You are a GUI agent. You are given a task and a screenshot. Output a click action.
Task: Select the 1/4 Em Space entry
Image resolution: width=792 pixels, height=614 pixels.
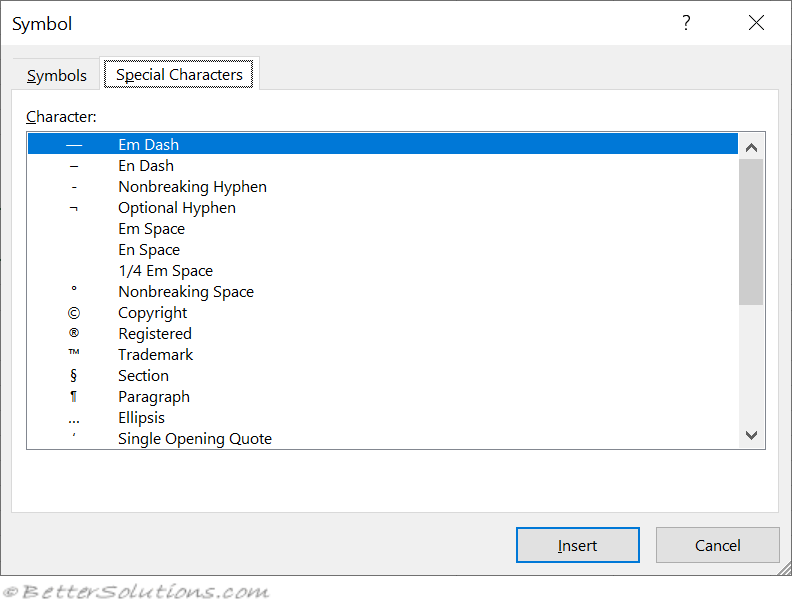(x=383, y=271)
